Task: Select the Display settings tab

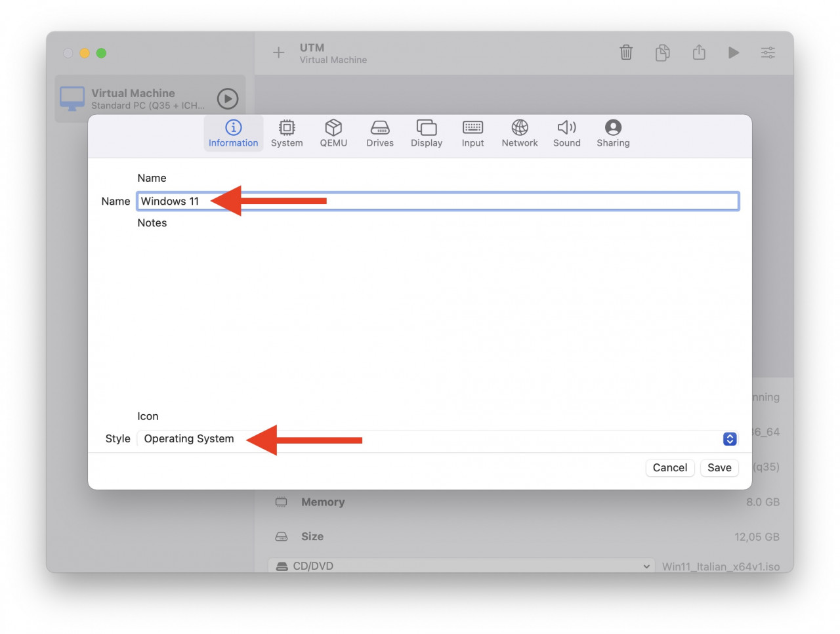Action: coord(427,134)
